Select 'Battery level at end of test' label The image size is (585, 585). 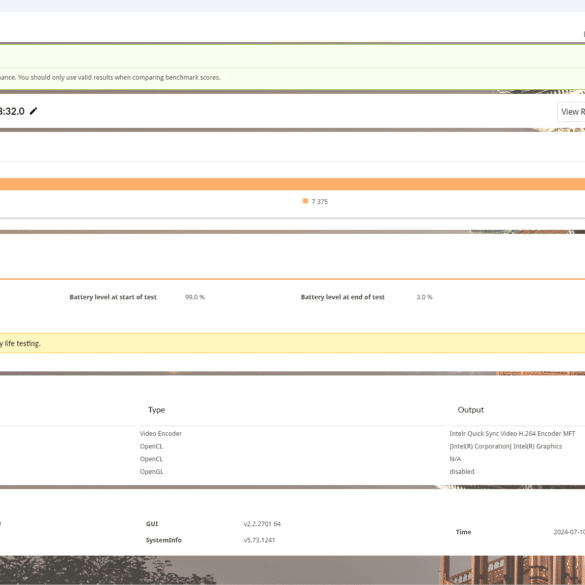click(342, 297)
